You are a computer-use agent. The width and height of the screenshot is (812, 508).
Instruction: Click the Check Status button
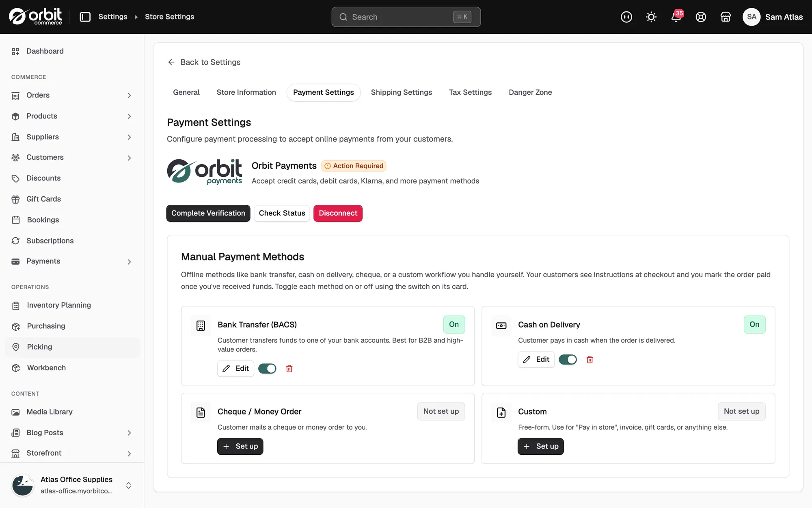[x=282, y=213]
